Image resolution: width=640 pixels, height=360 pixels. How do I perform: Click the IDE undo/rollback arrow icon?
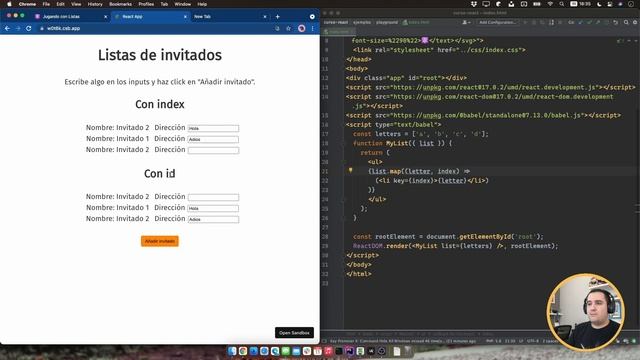click(x=616, y=22)
